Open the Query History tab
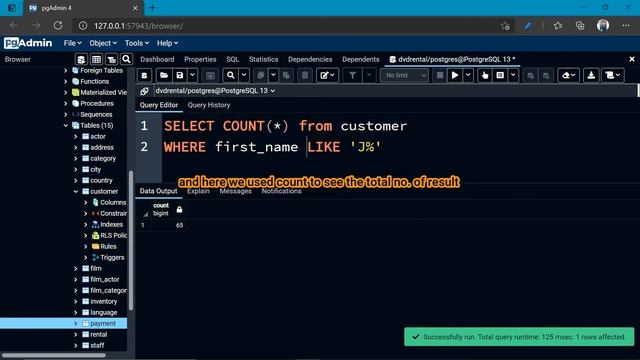Image resolution: width=640 pixels, height=360 pixels. [x=209, y=105]
